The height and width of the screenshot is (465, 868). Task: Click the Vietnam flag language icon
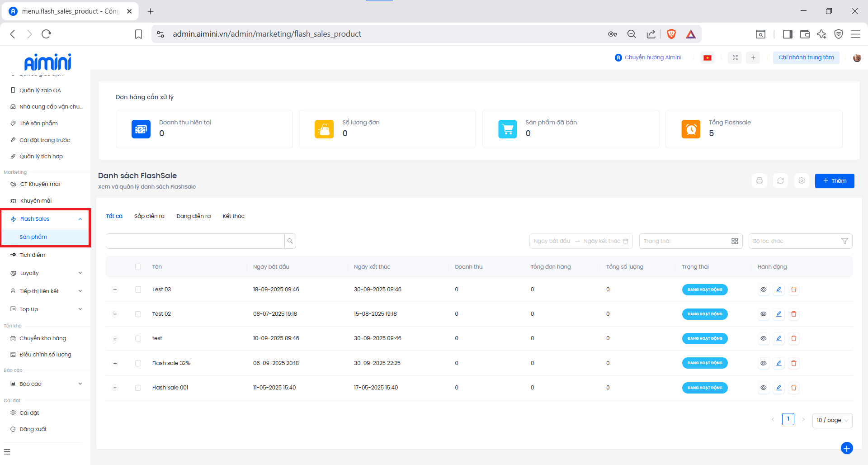[x=708, y=58]
